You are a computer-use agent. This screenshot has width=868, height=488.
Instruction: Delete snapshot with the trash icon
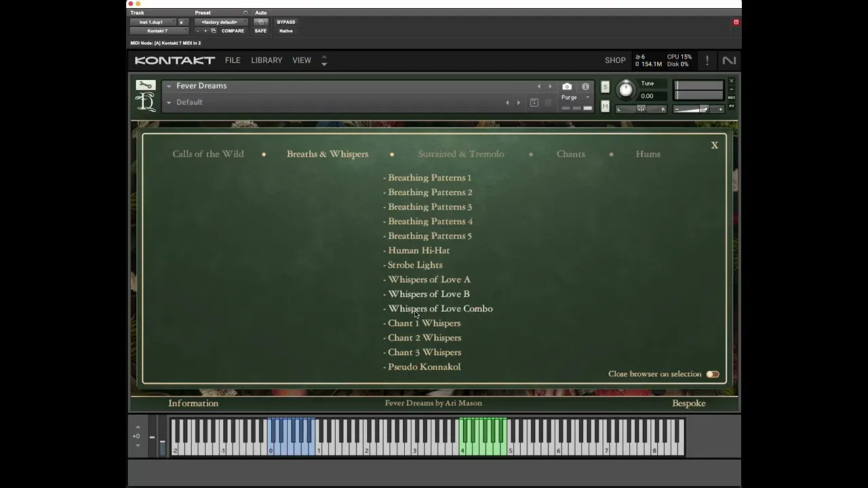point(548,102)
